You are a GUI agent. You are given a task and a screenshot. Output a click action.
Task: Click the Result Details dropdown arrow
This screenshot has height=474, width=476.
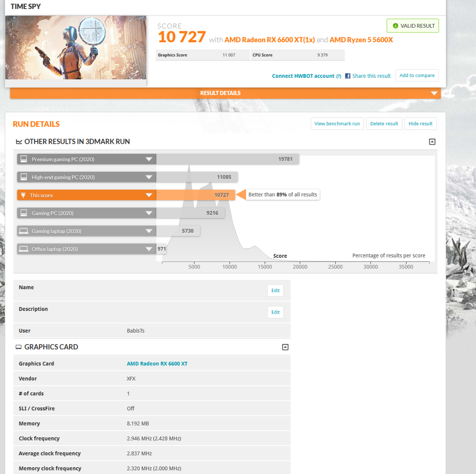tap(434, 93)
